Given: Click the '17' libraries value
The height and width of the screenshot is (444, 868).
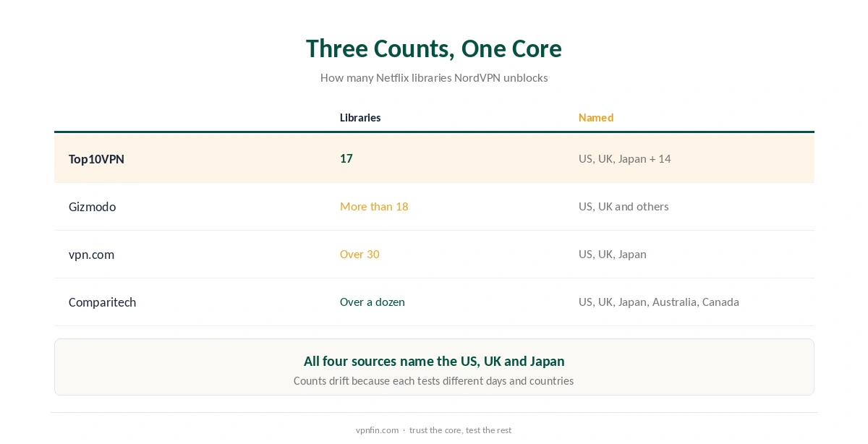Looking at the screenshot, I should coord(346,158).
